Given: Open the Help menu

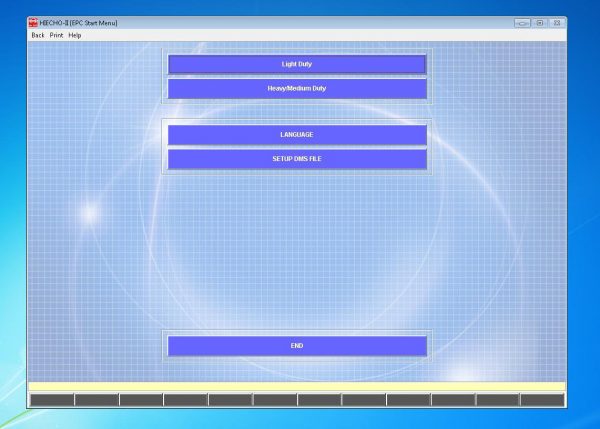Looking at the screenshot, I should point(75,35).
